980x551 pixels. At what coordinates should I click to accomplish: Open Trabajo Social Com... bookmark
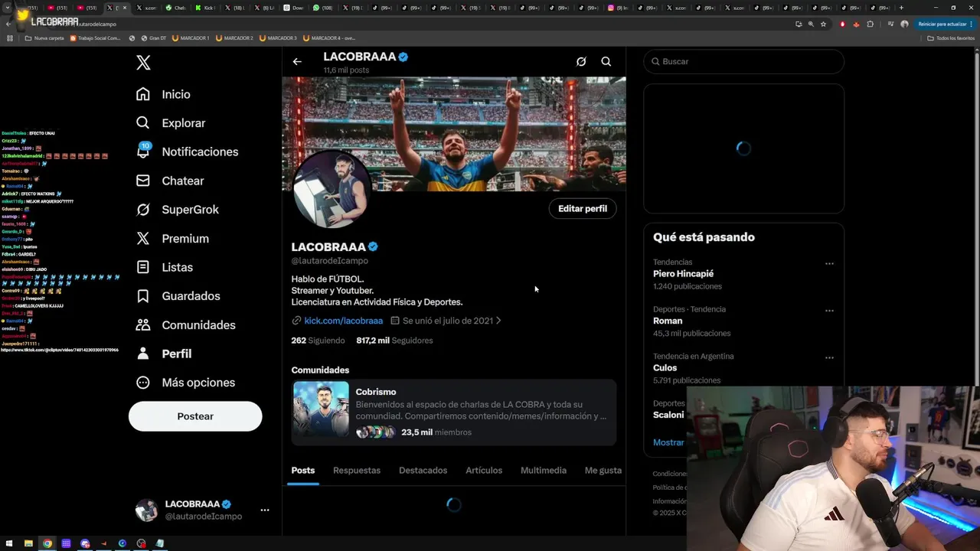[96, 37]
